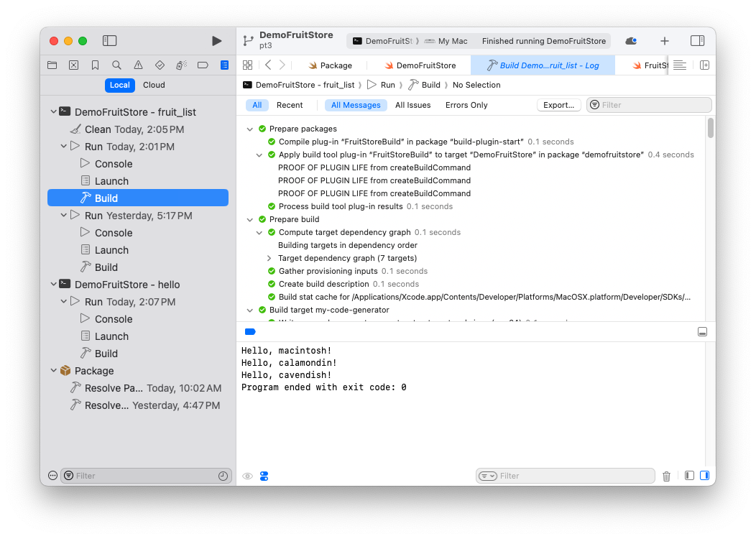Collapse the Package group in navigator

click(x=53, y=371)
